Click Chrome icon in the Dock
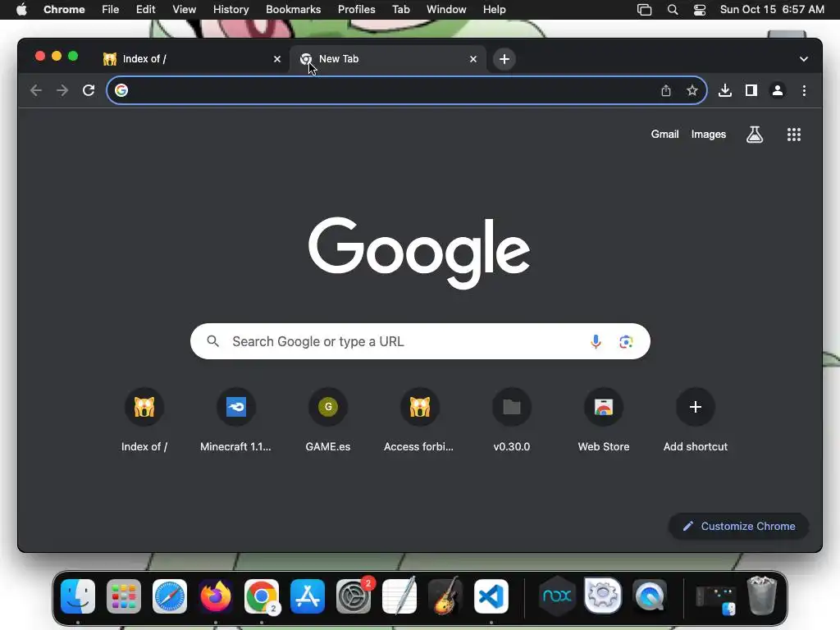This screenshot has height=630, width=840. pos(262,596)
